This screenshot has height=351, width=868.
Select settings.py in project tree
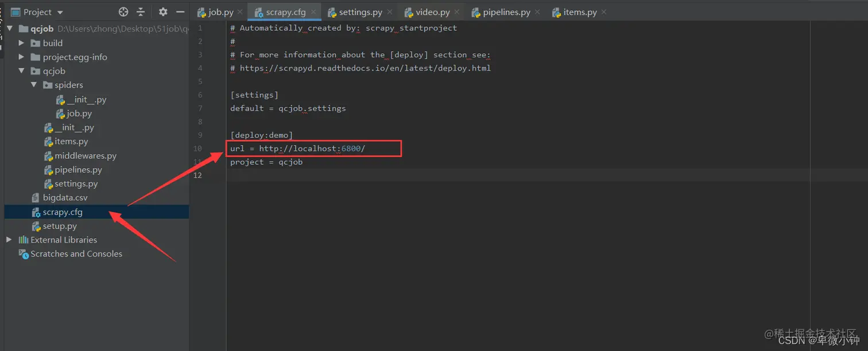tap(76, 184)
